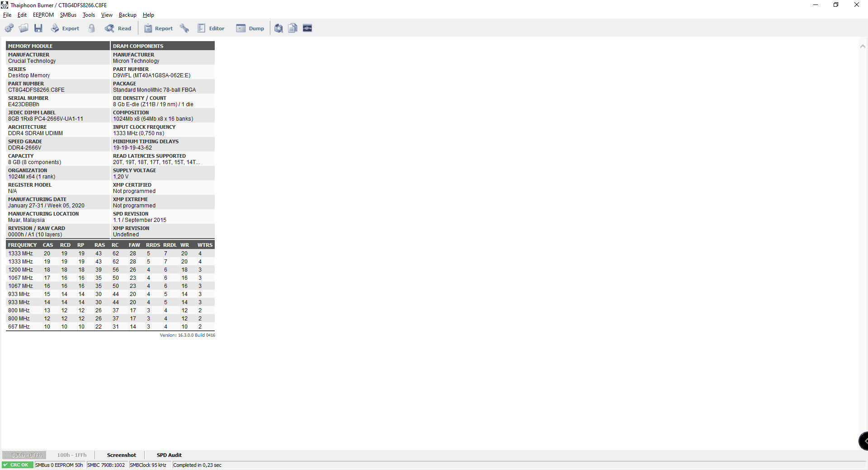Save dump using floppy disk icon
Screen dimensions: 868x470
(x=38, y=28)
